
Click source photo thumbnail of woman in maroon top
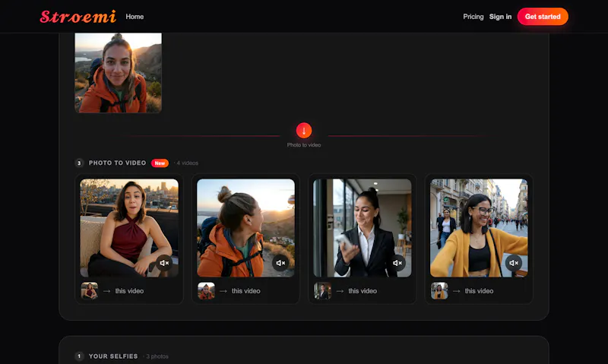90,291
